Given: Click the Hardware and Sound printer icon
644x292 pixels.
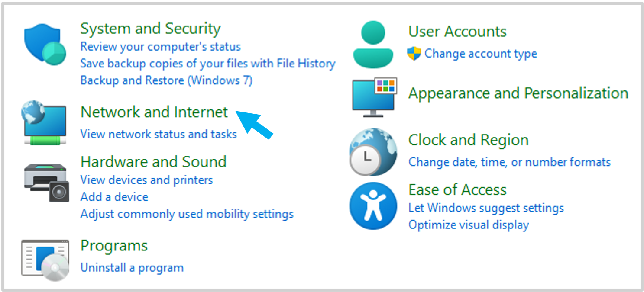Looking at the screenshot, I should (46, 183).
